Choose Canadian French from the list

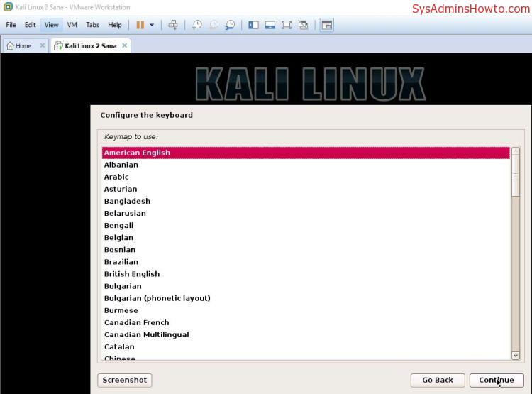coord(136,322)
